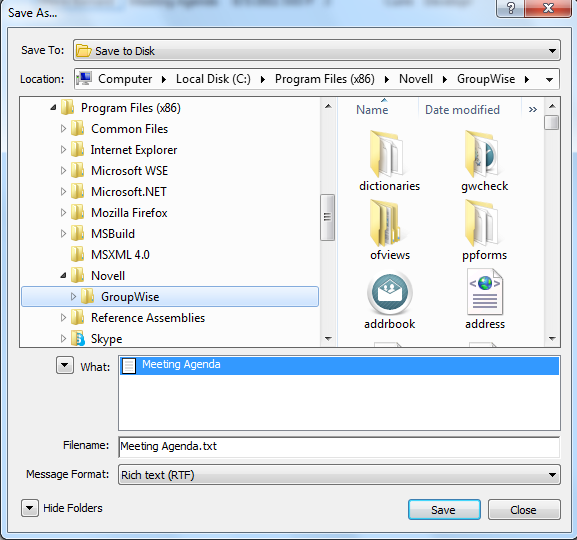Viewport: 577px width, 540px height.
Task: Select Reference Assemblies folder in tree
Action: click(x=148, y=318)
